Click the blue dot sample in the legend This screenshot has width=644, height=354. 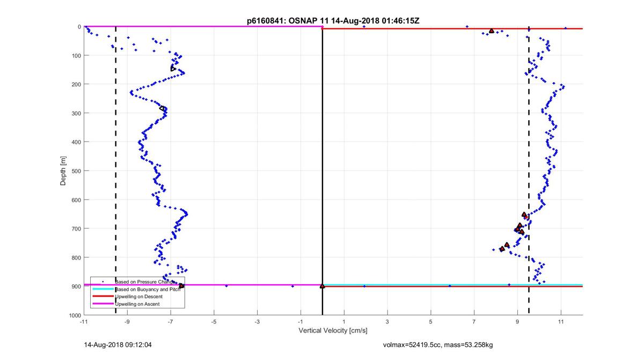tap(103, 281)
